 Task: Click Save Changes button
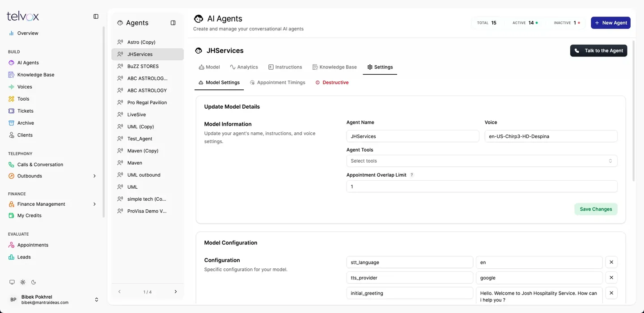596,209
